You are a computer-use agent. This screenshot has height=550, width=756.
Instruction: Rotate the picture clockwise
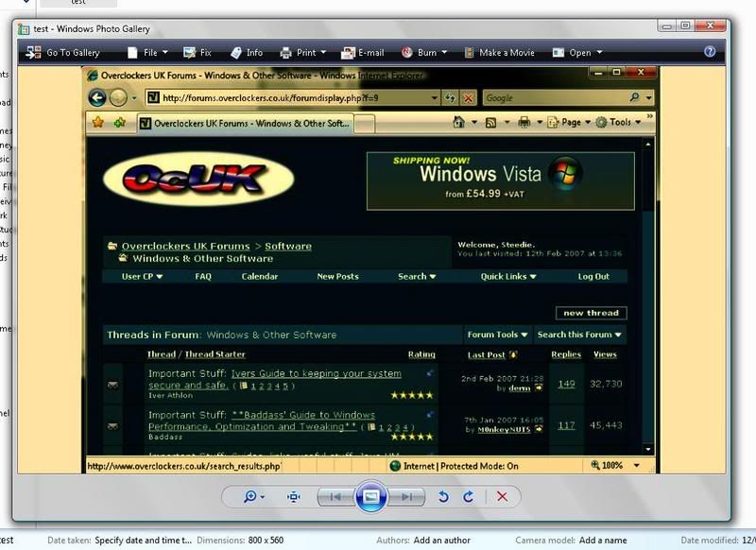[x=468, y=496]
